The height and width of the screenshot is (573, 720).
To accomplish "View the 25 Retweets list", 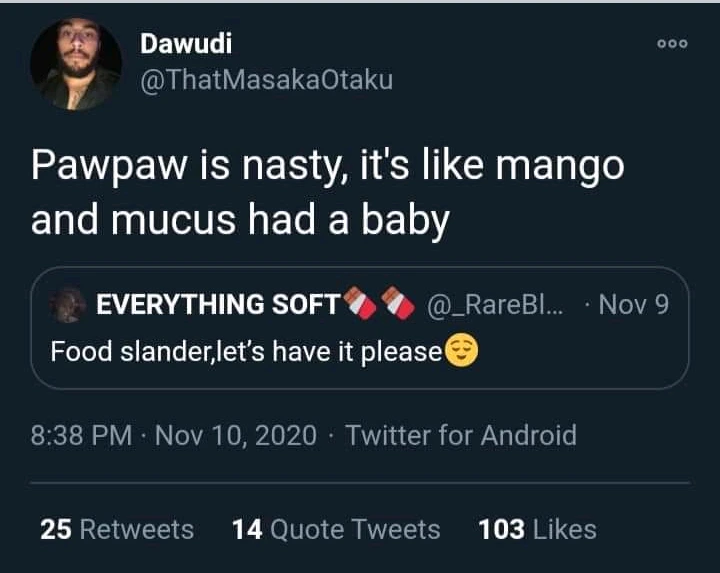I will [117, 528].
